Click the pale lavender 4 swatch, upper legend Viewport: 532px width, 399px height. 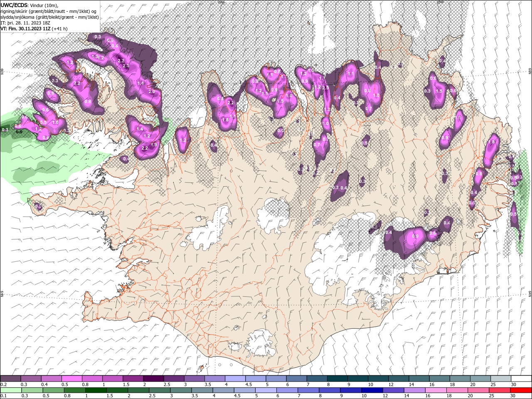click(234, 379)
